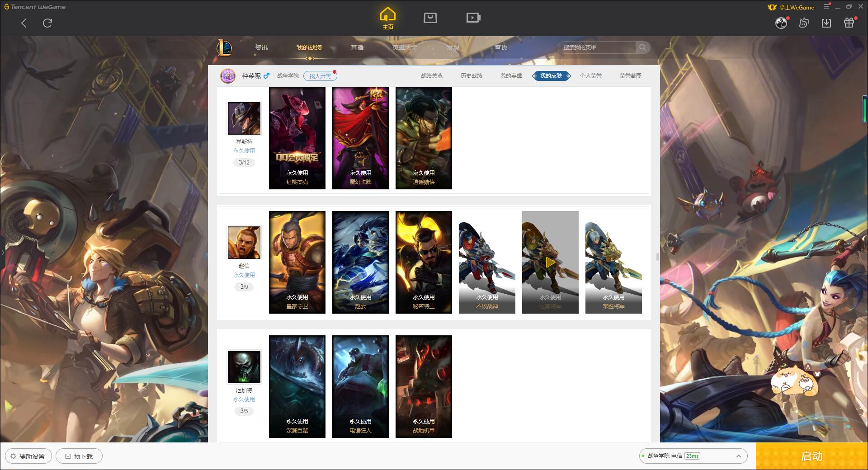Viewport: 868px width, 470px height.
Task: Open the 红桃杰克 skin card
Action: point(297,138)
